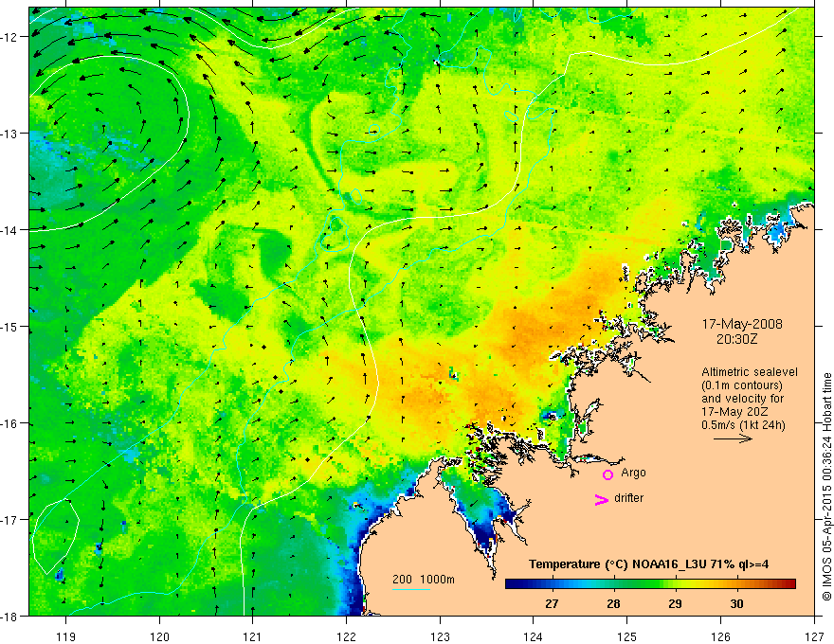Click the 123 longitude axis label
834x644 pixels.
coord(440,636)
